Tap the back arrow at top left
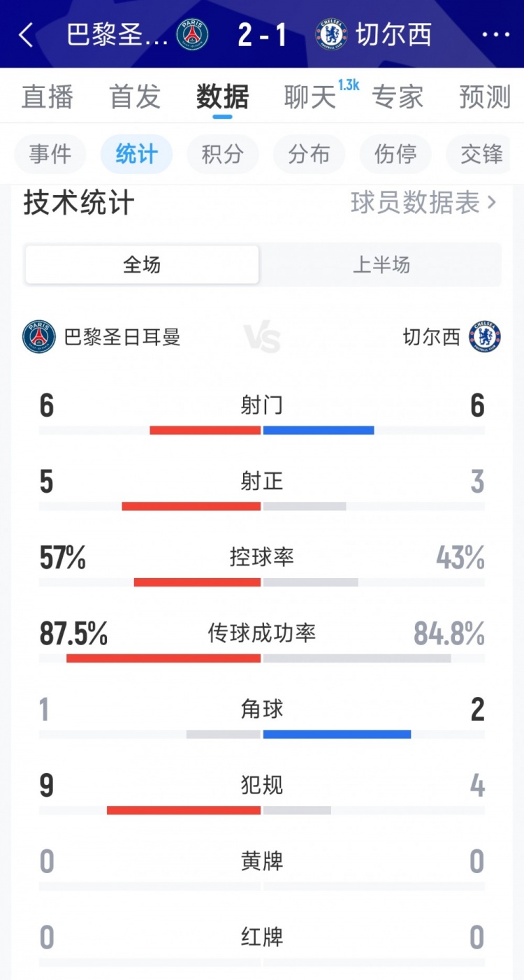 point(26,34)
